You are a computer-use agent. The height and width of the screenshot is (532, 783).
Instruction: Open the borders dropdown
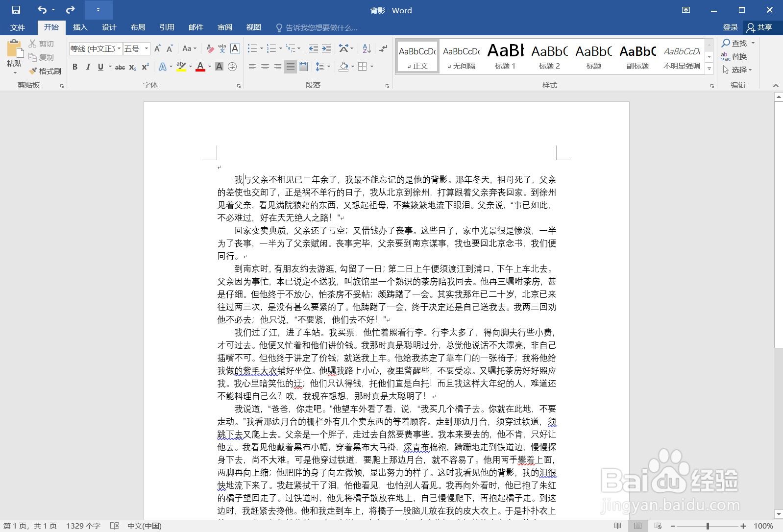[x=372, y=67]
